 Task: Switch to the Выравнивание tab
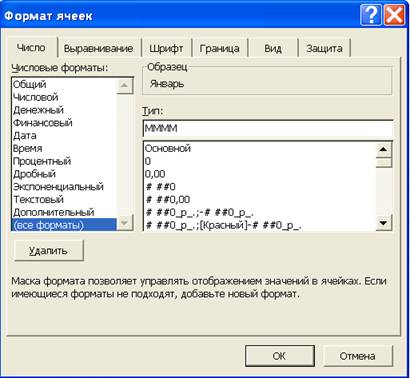pyautogui.click(x=98, y=49)
